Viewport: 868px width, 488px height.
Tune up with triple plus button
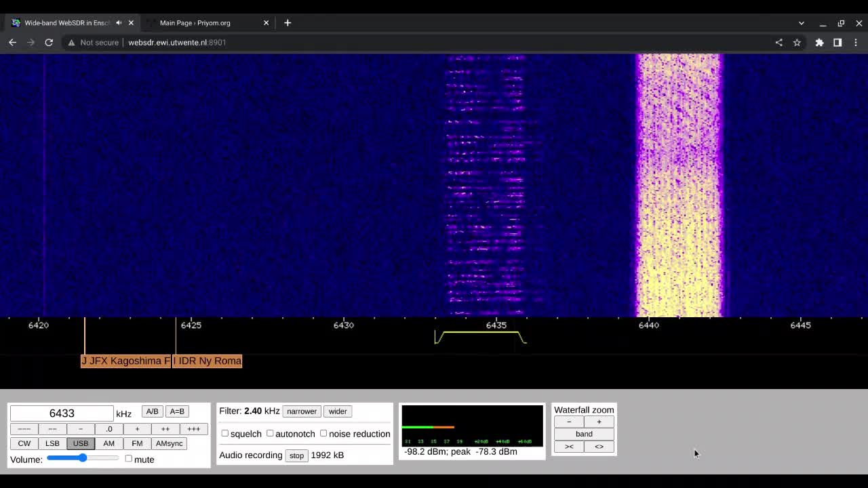[193, 429]
